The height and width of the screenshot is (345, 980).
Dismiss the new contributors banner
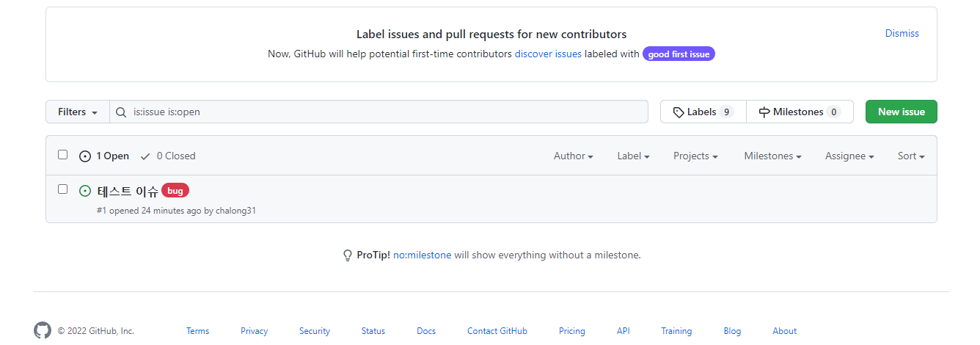(902, 33)
